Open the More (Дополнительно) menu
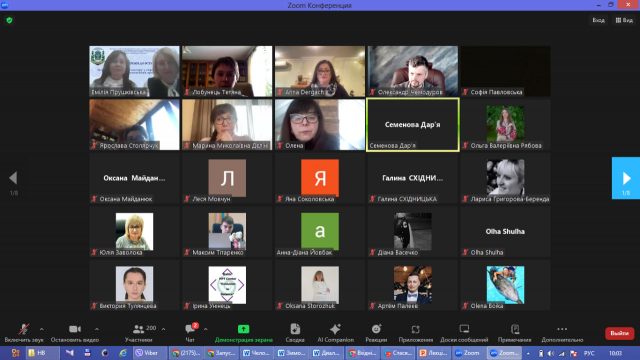640x360 pixels. click(x=562, y=329)
